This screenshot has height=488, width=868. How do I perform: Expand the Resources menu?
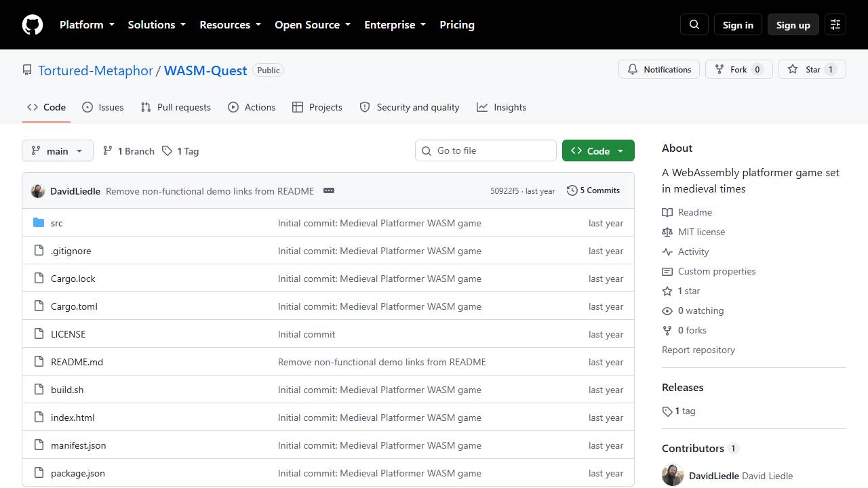[230, 25]
